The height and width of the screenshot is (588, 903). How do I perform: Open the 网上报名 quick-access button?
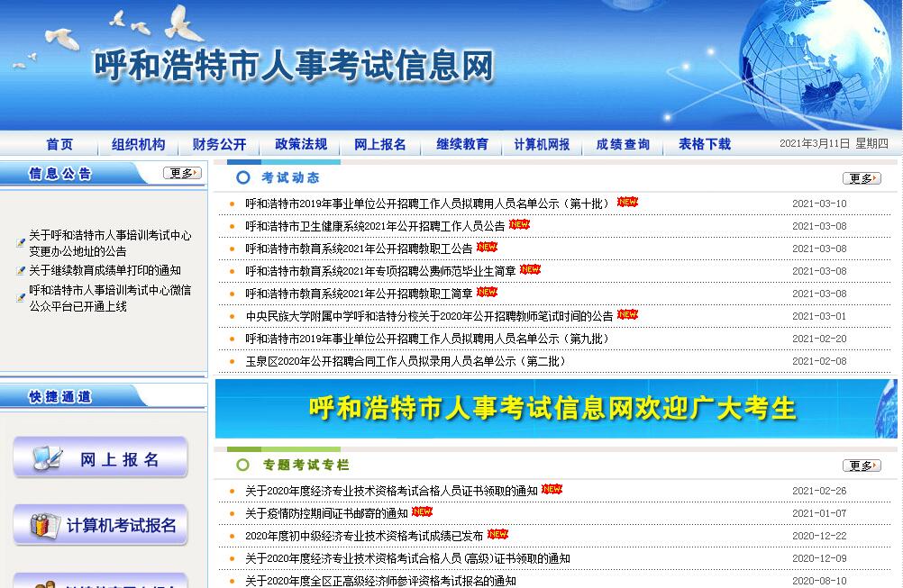[100, 458]
